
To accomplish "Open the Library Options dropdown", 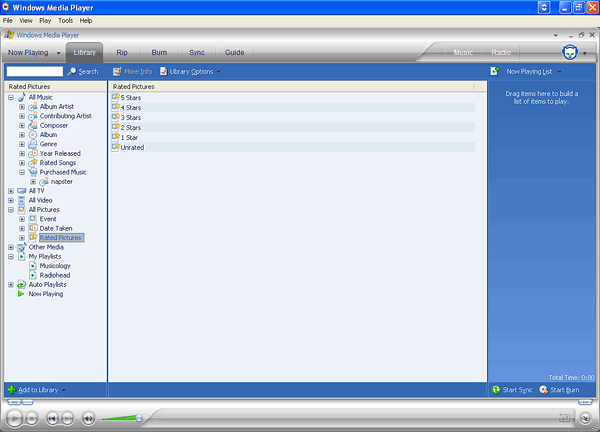I will [190, 72].
